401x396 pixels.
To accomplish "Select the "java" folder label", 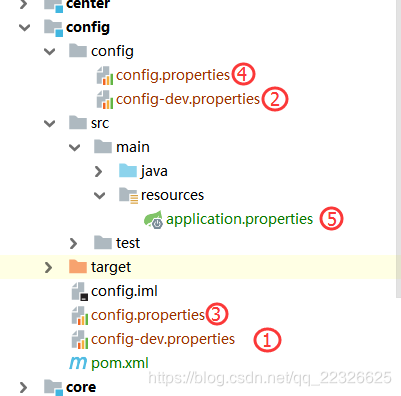I will click(x=154, y=172).
